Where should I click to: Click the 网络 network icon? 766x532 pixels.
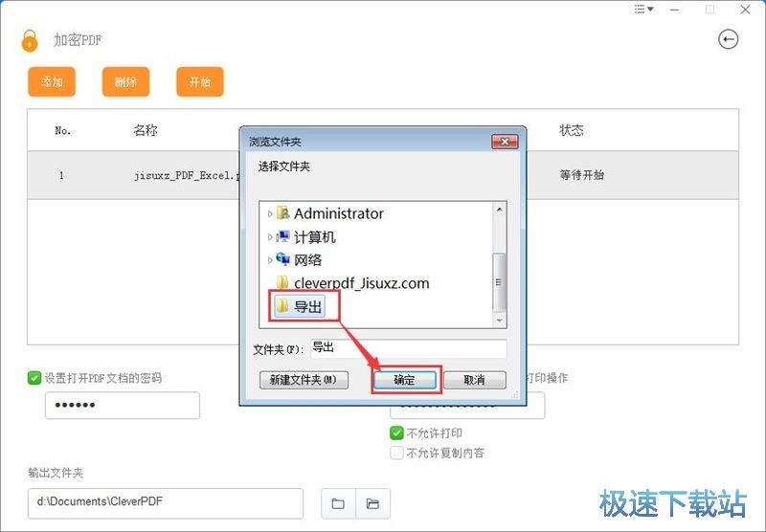[x=282, y=259]
